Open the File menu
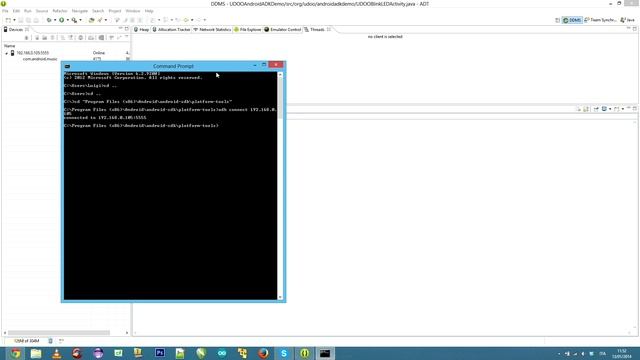Screen dimensions: 640x360 click(5, 11)
